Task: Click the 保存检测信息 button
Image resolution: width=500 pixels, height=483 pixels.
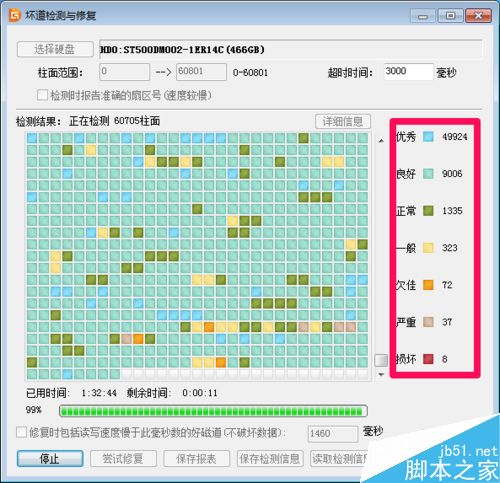Action: (270, 459)
